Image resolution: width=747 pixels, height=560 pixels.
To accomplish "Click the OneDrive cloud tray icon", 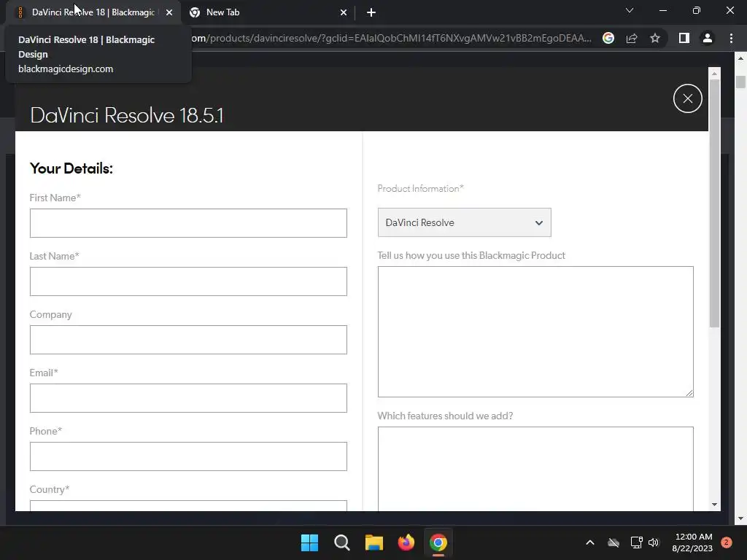I will (x=614, y=542).
